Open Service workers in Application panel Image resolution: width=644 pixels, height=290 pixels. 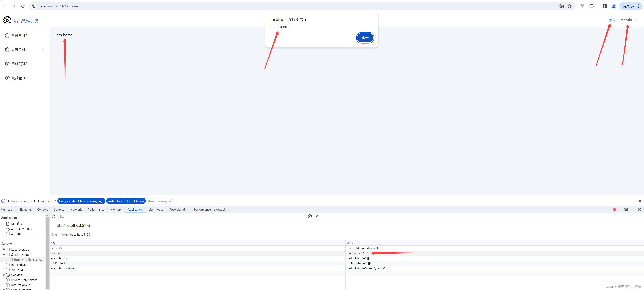21,229
